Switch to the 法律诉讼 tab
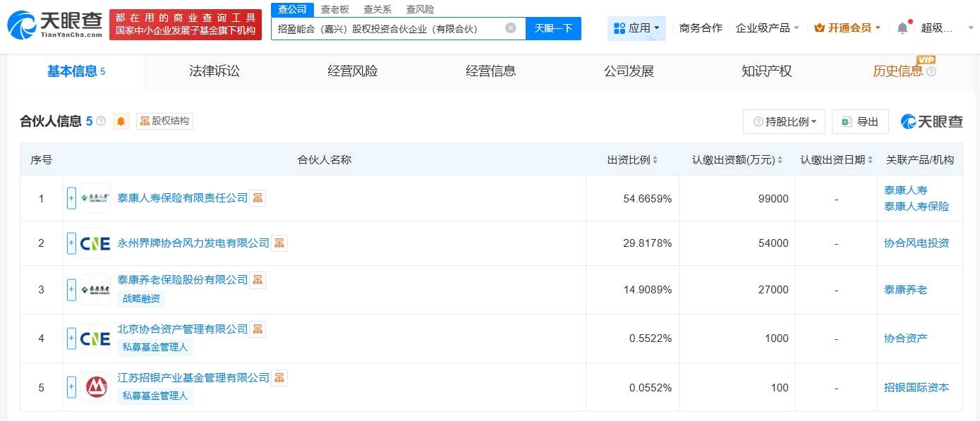980x421 pixels. pyautogui.click(x=214, y=71)
